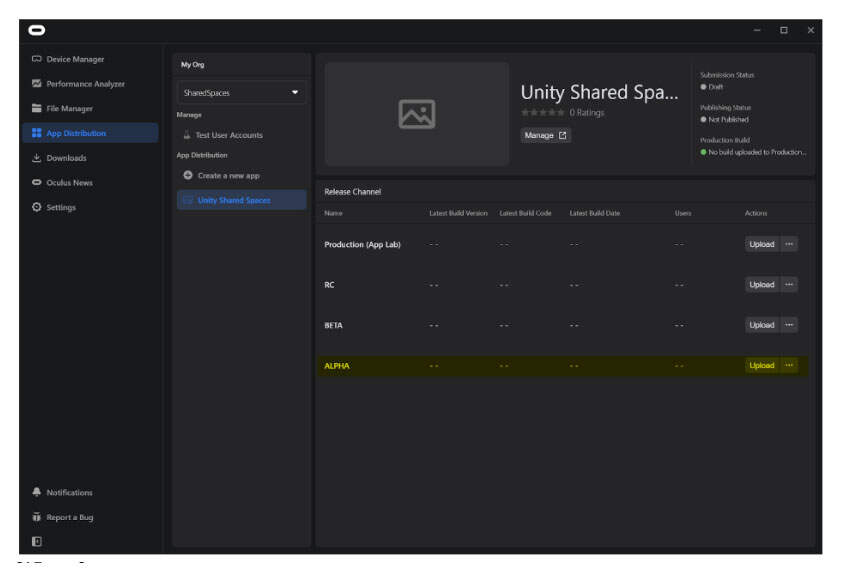The image size is (842, 572).
Task: Open the Downloads section
Action: tap(66, 158)
